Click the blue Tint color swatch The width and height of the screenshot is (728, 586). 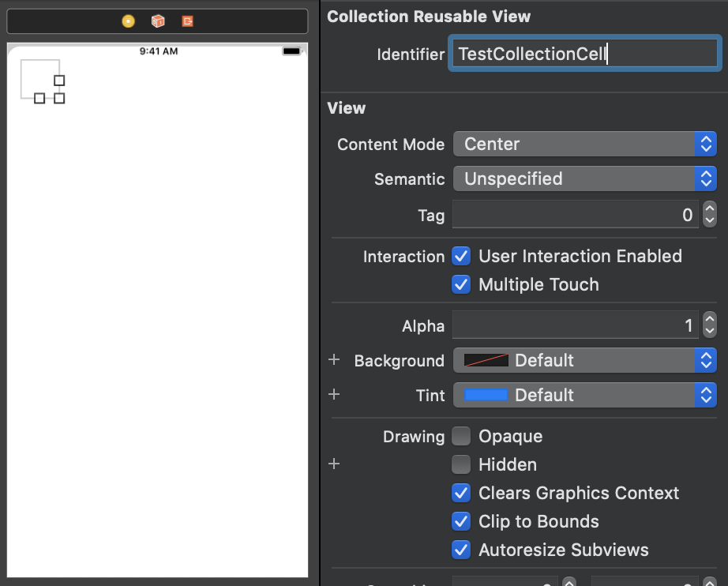(486, 395)
